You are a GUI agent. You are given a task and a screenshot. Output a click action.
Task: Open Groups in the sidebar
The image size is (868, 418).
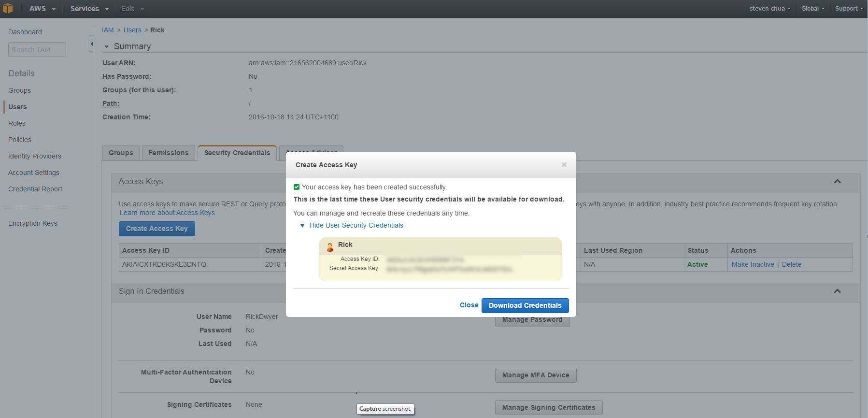[19, 90]
